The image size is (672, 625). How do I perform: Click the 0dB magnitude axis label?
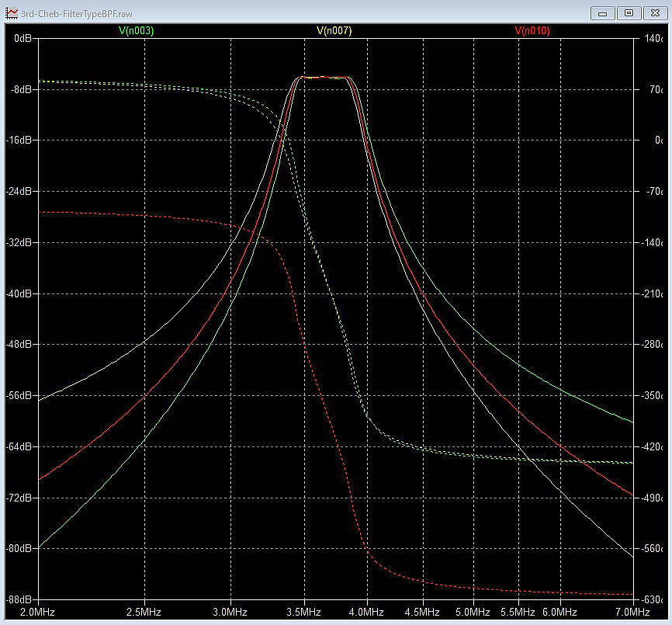(x=23, y=39)
